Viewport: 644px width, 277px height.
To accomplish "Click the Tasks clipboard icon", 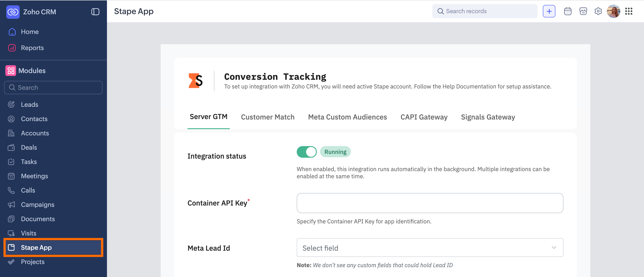I will click(x=11, y=162).
